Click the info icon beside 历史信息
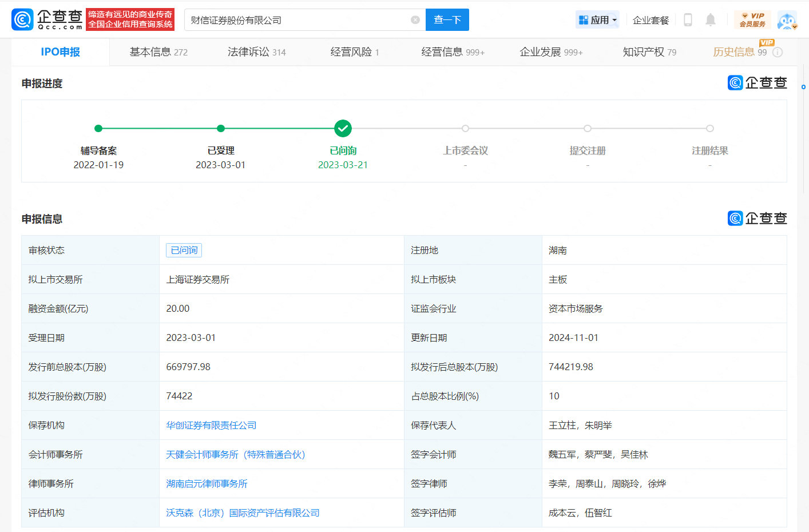809x532 pixels. tap(778, 52)
